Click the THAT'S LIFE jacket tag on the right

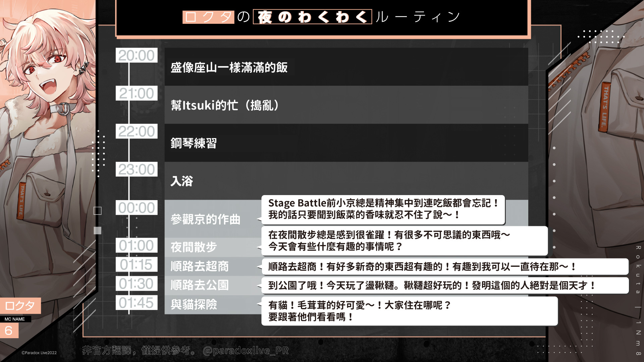pos(605,107)
